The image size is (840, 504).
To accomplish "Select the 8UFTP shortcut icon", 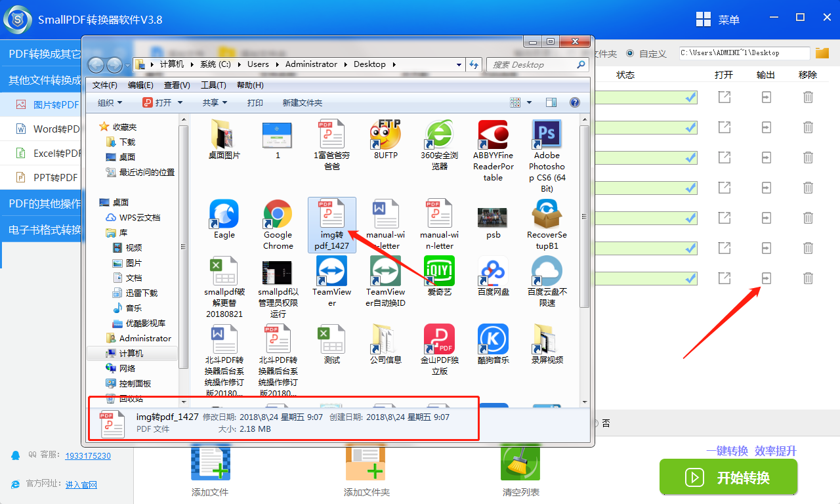I will coord(386,140).
